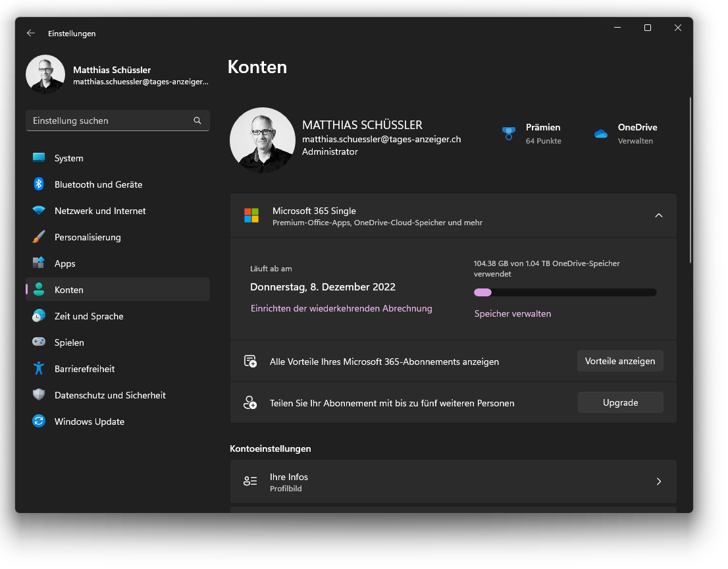Viewport: 728px width, 569px height.
Task: Click the OneDrive cloud icon
Action: (601, 134)
